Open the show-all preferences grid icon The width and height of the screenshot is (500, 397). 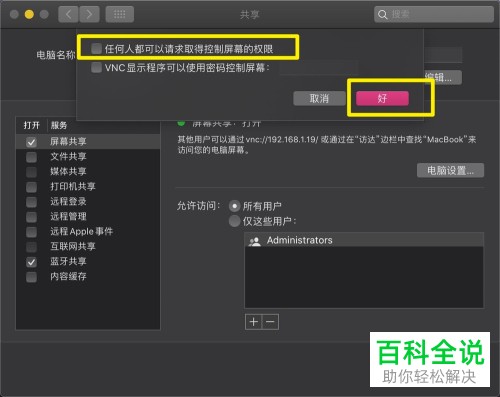pyautogui.click(x=120, y=14)
